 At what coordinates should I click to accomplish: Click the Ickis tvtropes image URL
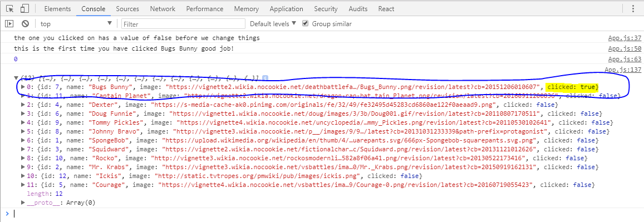[257, 176]
